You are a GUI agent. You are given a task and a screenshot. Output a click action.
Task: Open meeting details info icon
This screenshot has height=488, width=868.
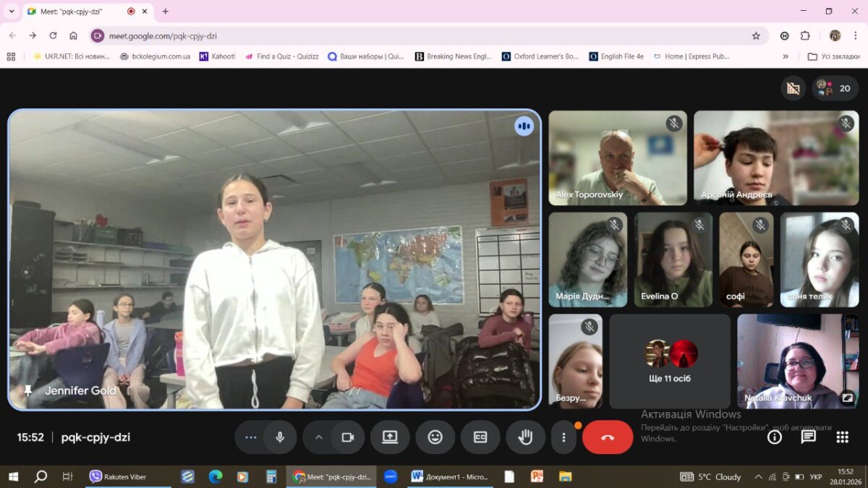coord(775,437)
